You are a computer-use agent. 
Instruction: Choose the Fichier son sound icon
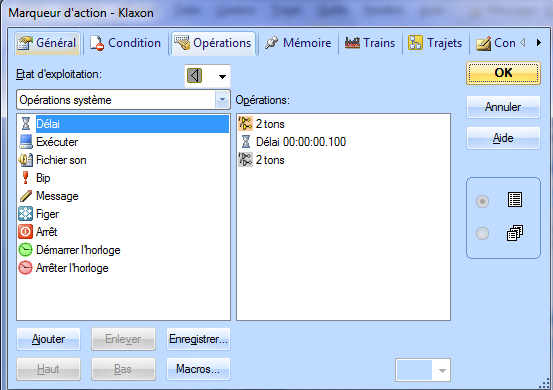click(x=26, y=160)
